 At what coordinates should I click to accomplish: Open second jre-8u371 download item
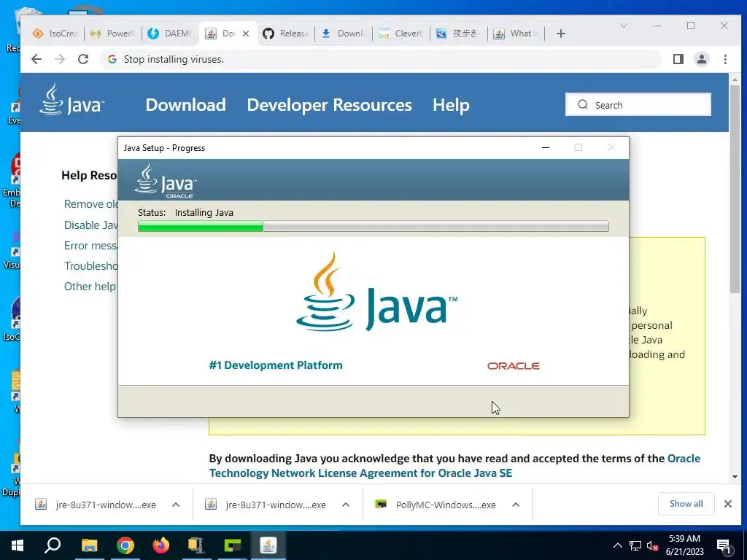coord(266,505)
